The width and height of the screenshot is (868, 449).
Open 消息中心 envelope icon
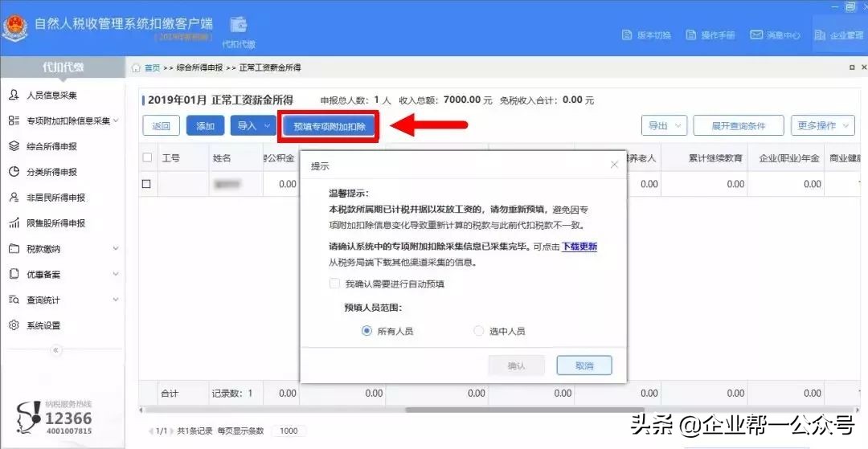click(756, 35)
